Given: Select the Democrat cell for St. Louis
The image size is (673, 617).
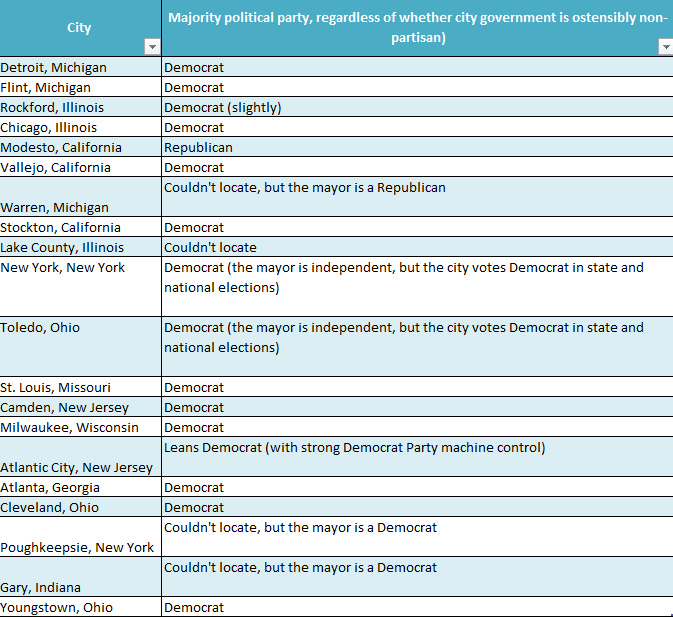Looking at the screenshot, I should (x=418, y=387).
